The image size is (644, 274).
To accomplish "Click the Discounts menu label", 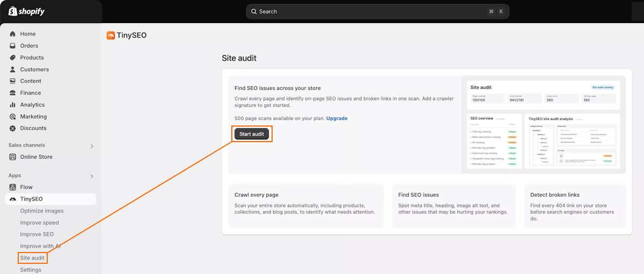I will tap(33, 128).
